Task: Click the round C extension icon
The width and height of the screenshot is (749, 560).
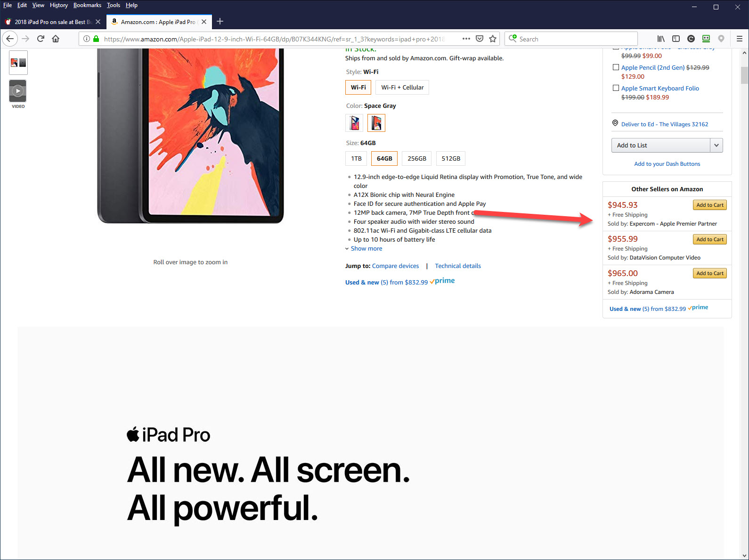Action: click(691, 39)
